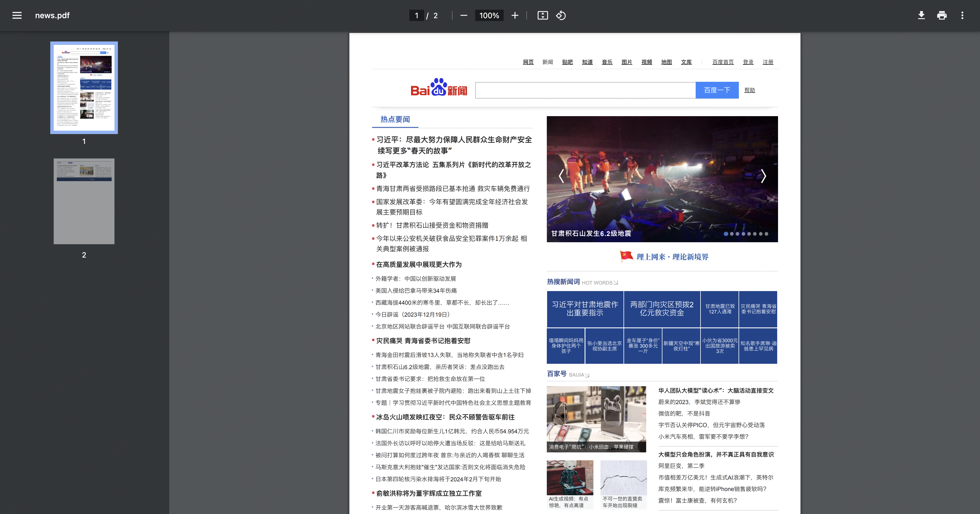This screenshot has height=514, width=980.
Task: Open the 贴吧 navigation link
Action: 567,62
